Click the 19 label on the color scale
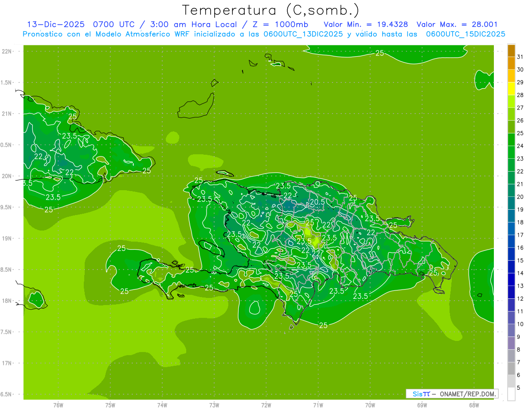Screen dimensions: 532x411 click(520, 209)
